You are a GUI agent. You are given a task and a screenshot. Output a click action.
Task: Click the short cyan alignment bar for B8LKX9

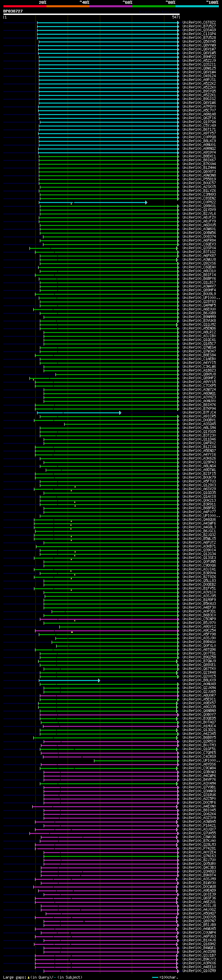[69, 680]
